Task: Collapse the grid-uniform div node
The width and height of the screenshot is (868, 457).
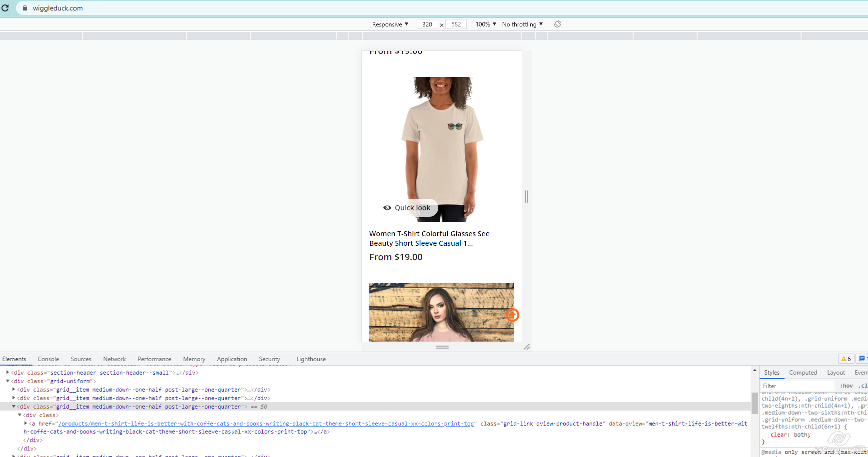Action: (7, 381)
